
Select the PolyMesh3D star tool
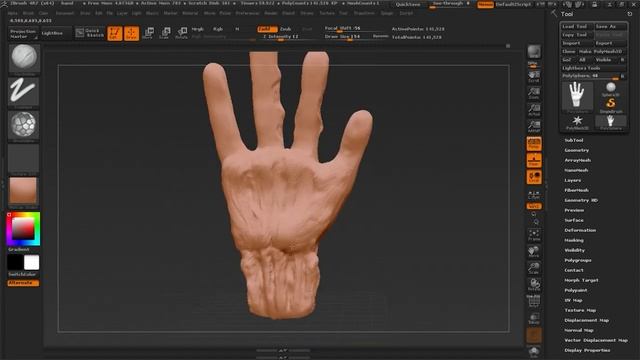[x=577, y=122]
